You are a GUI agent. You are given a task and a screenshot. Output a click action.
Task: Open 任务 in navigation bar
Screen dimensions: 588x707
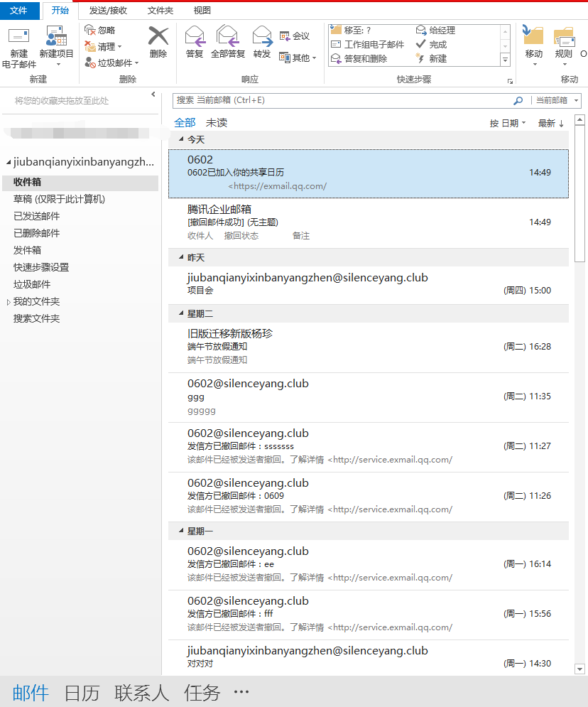coord(202,693)
